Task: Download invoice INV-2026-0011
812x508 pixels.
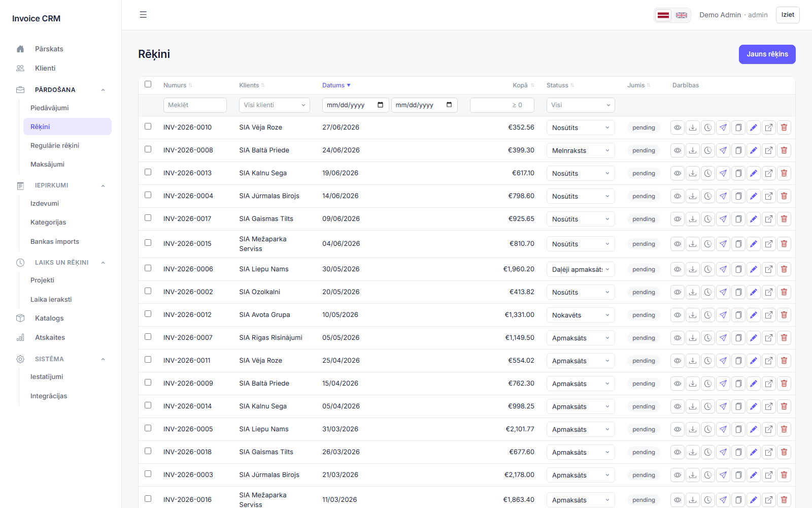Action: click(693, 361)
